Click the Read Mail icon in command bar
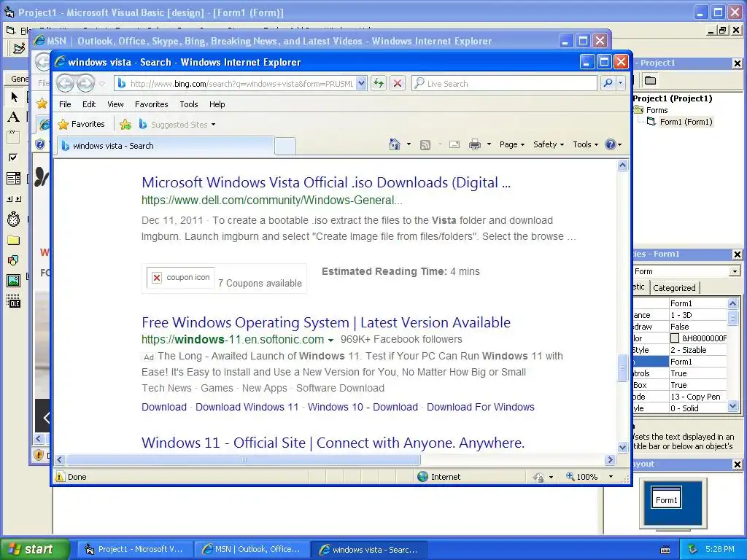The image size is (747, 560). (x=454, y=144)
